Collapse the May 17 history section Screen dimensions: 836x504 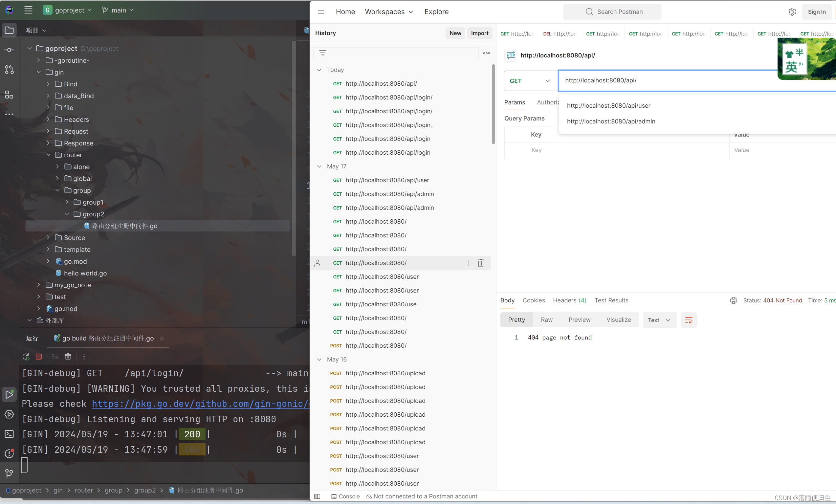pyautogui.click(x=319, y=166)
